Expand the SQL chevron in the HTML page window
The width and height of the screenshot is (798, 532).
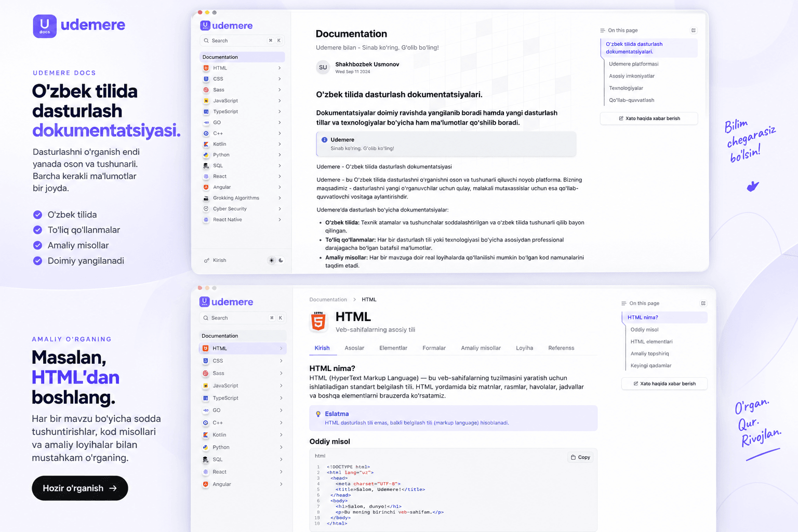(x=281, y=460)
